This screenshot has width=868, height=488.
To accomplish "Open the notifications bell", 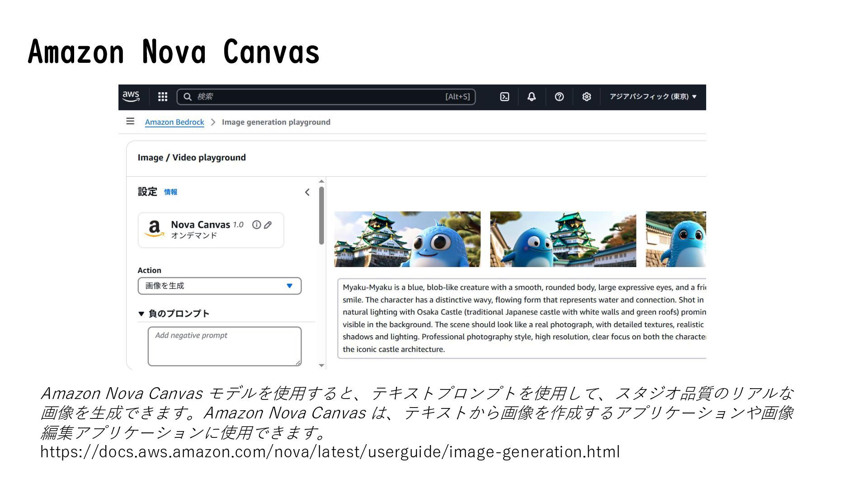I will [x=532, y=97].
